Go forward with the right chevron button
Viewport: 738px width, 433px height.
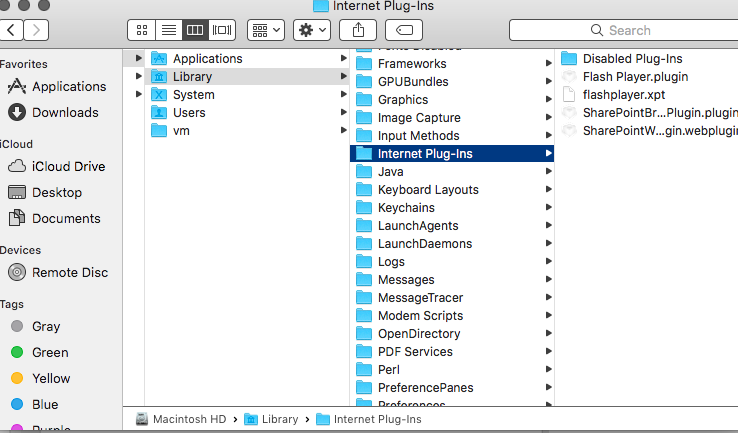[x=36, y=31]
